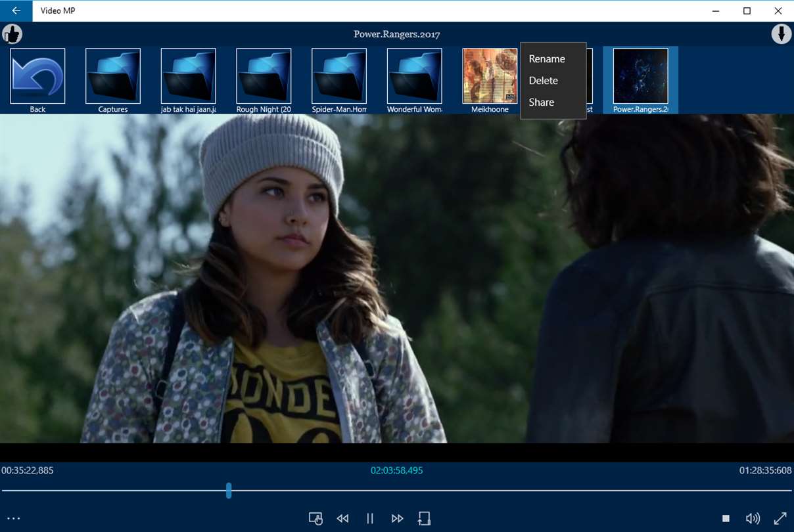Click the Power.Rangers.2017 title text
The height and width of the screenshot is (532, 794).
tap(397, 34)
